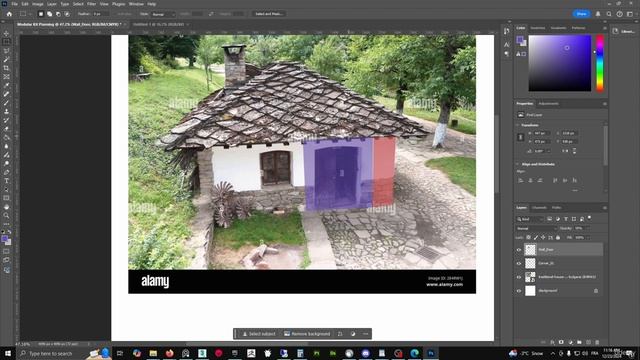640x360 pixels.
Task: Switch to the Adjustments tab
Action: 548,104
